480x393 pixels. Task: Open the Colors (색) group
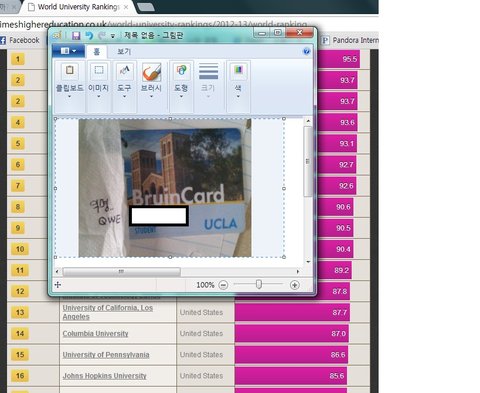point(238,71)
